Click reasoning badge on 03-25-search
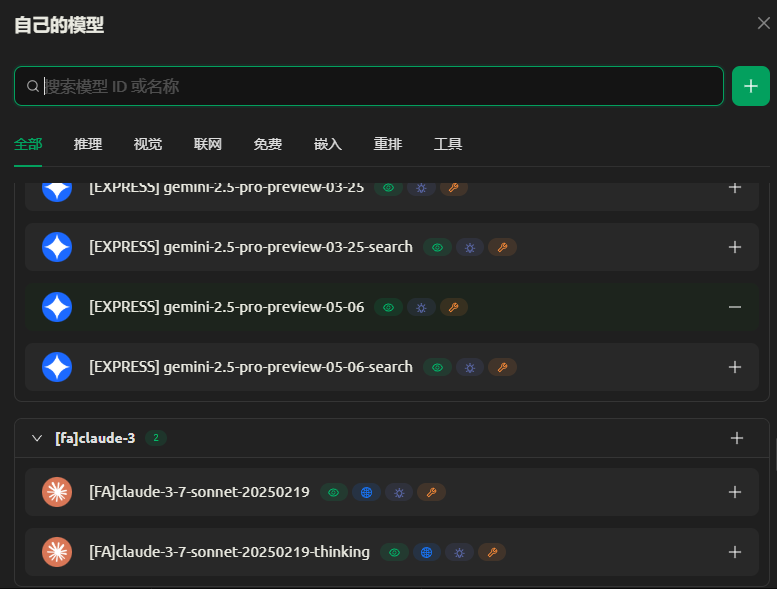The image size is (777, 589). point(470,247)
